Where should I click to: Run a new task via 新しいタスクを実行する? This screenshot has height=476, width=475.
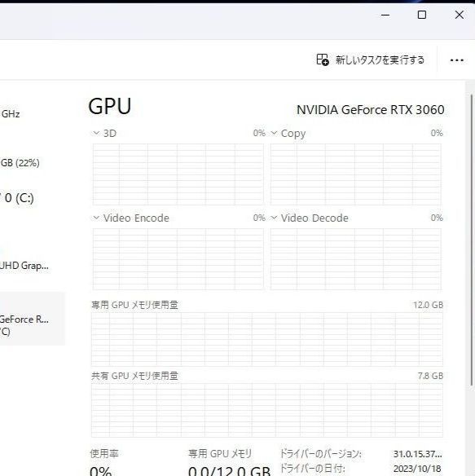pos(370,59)
